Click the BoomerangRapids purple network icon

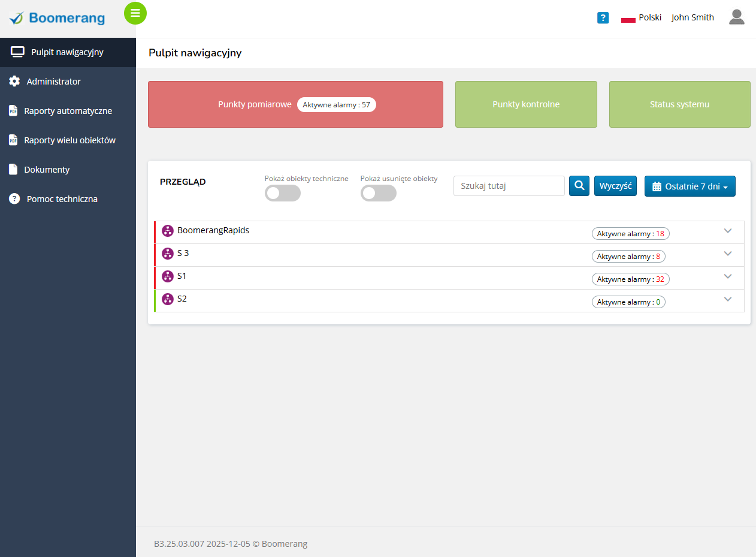click(x=168, y=231)
